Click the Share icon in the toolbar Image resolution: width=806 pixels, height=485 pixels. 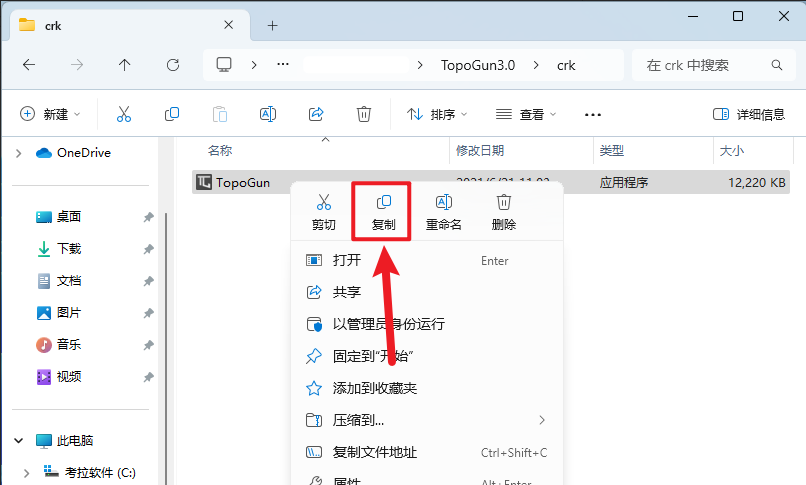(x=316, y=114)
